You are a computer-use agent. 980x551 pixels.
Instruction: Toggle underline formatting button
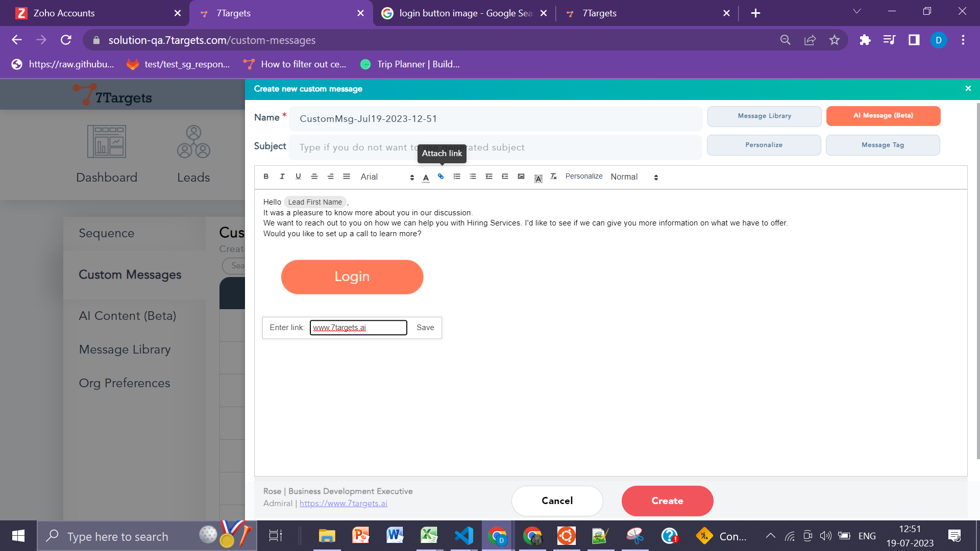click(298, 177)
